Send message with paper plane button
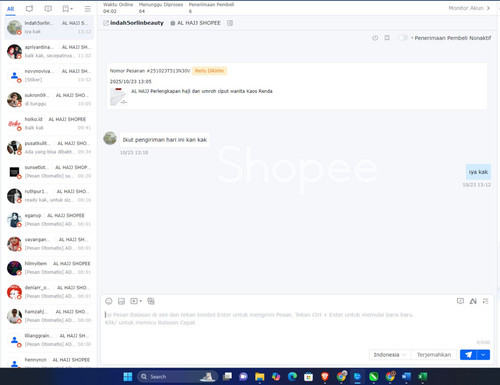The height and width of the screenshot is (385, 500). [468, 355]
